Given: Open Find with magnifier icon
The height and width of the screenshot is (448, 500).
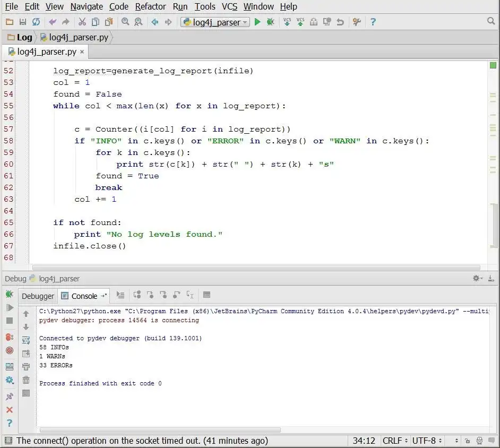Looking at the screenshot, I should [x=125, y=22].
